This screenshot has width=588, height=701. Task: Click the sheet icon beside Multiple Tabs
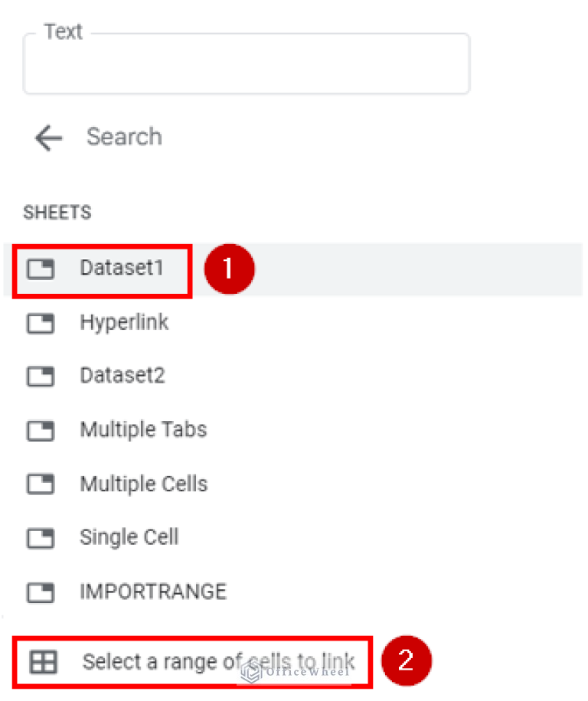click(x=40, y=431)
